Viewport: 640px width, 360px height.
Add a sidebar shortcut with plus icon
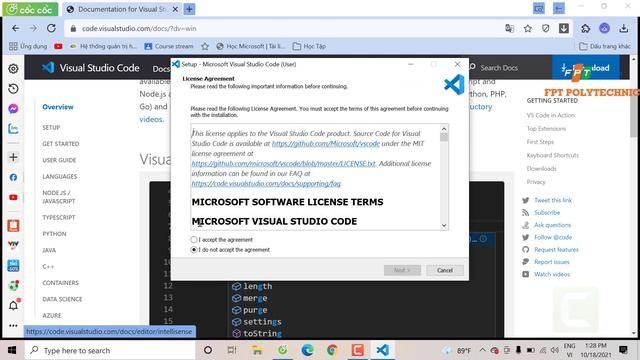(x=13, y=157)
